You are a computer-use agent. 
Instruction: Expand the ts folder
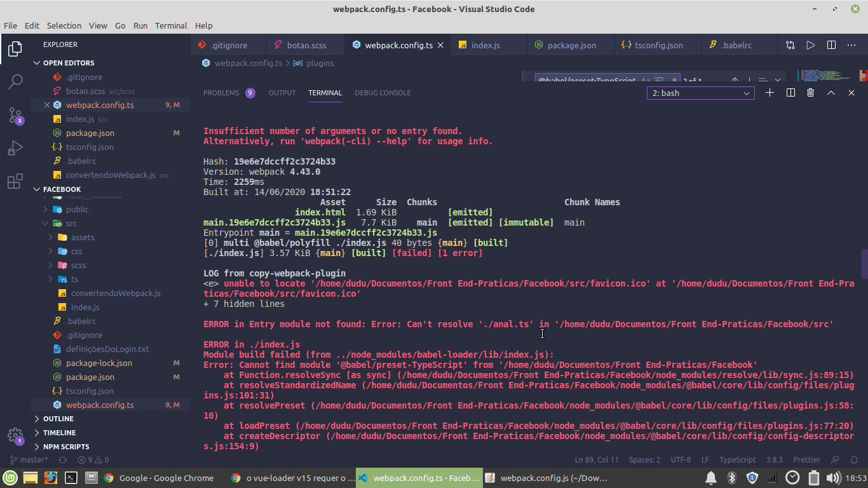click(74, 279)
